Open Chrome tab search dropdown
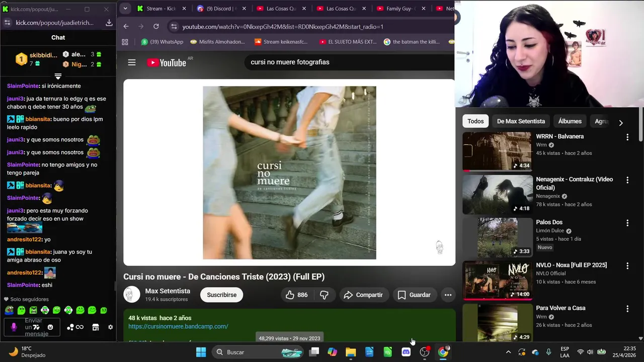644x362 pixels. (x=125, y=9)
